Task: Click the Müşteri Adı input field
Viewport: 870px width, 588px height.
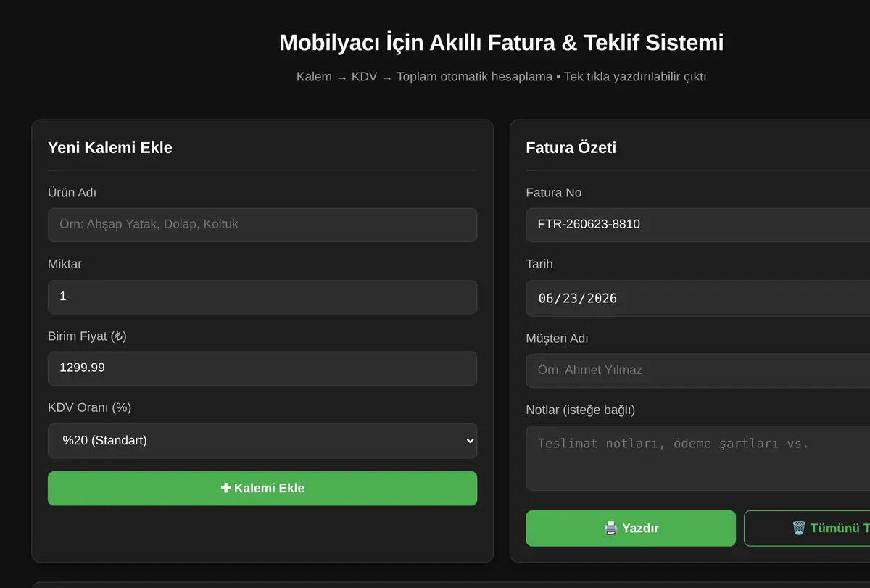Action: [697, 370]
